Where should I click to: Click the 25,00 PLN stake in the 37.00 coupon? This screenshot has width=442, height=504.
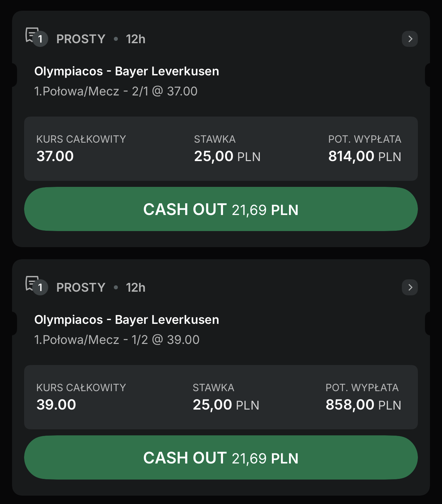pyautogui.click(x=227, y=156)
